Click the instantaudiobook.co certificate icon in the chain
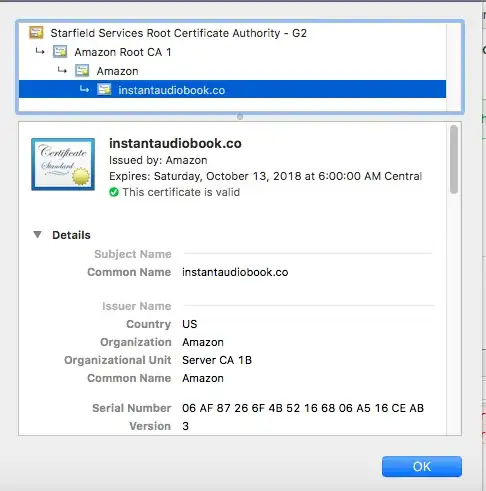This screenshot has height=491, width=486. pyautogui.click(x=104, y=90)
